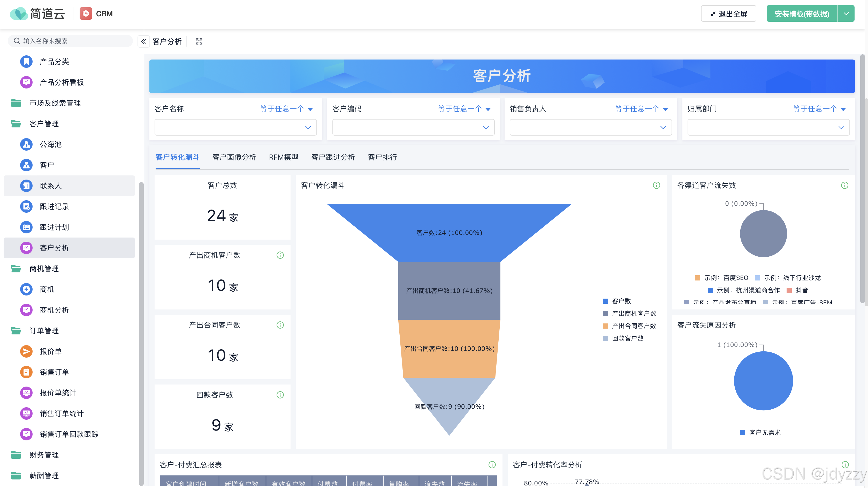Viewport: 868px width, 488px height.
Task: Click info icon on 各渠道客户流失数 panel
Action: [844, 185]
